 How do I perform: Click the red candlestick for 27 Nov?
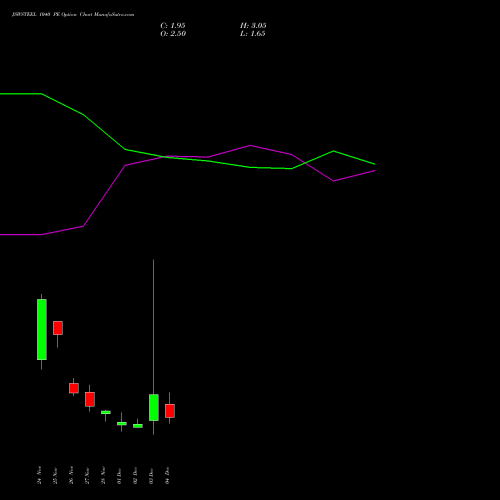(90, 399)
